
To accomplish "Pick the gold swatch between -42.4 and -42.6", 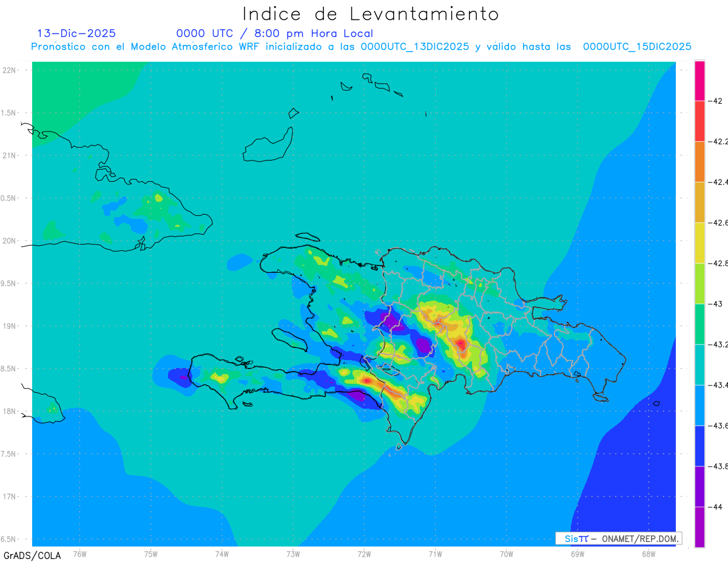I will [699, 202].
